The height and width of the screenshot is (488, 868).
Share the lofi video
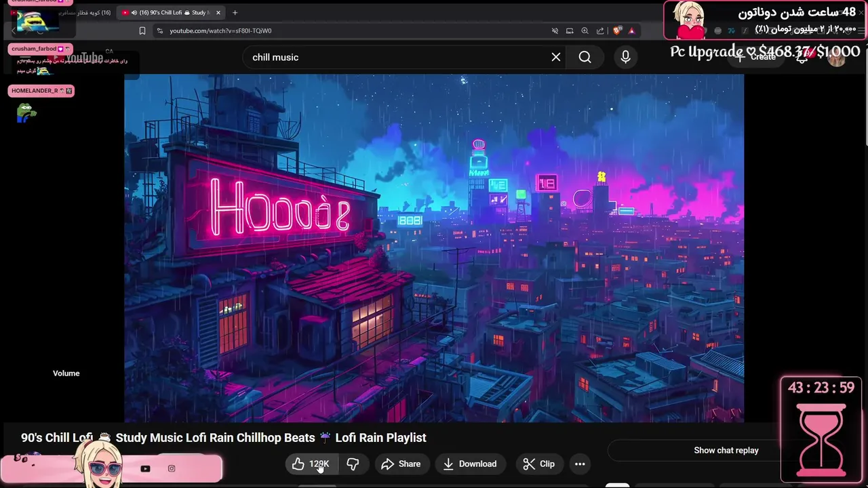coord(401,464)
